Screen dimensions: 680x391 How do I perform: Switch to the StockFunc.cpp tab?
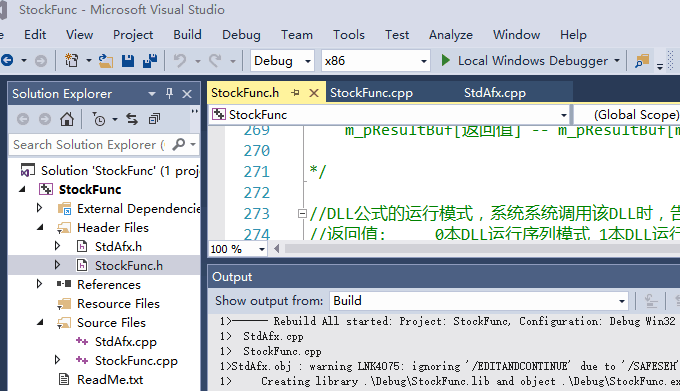(x=371, y=93)
